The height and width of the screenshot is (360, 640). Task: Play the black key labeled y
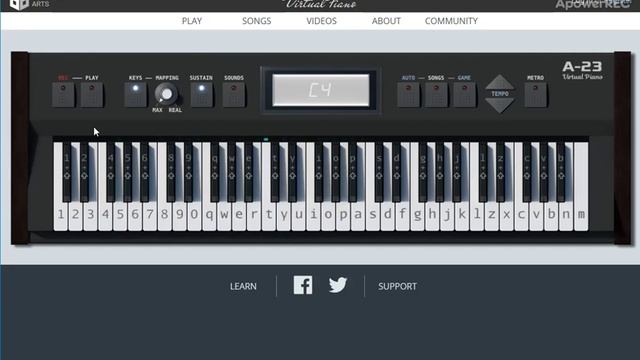click(292, 171)
